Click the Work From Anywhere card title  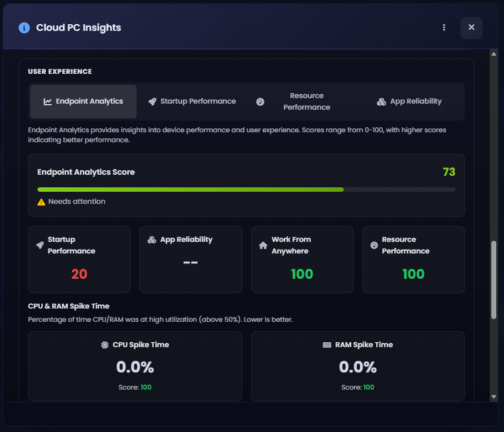(x=291, y=245)
